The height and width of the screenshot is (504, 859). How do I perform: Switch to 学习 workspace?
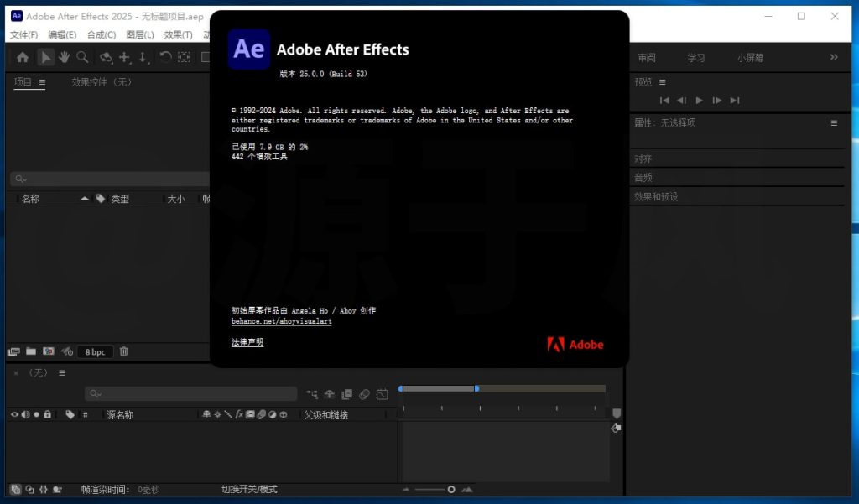click(x=696, y=58)
